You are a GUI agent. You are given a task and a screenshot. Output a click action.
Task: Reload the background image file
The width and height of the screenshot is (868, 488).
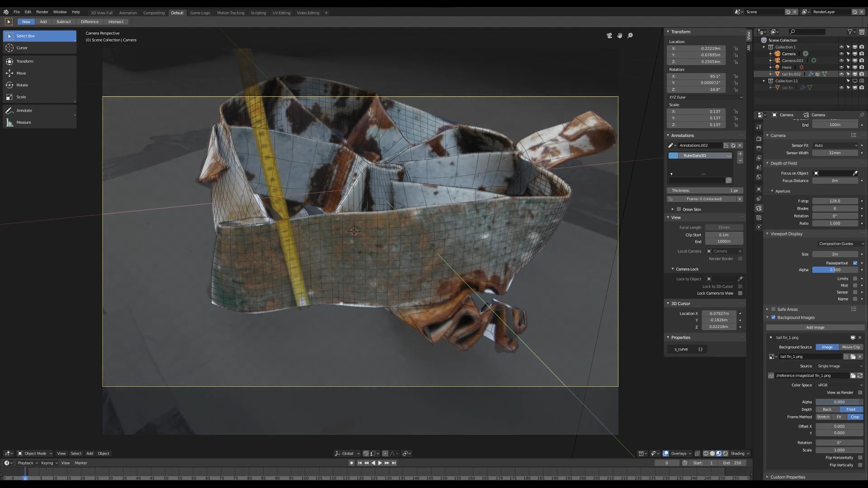[x=860, y=375]
